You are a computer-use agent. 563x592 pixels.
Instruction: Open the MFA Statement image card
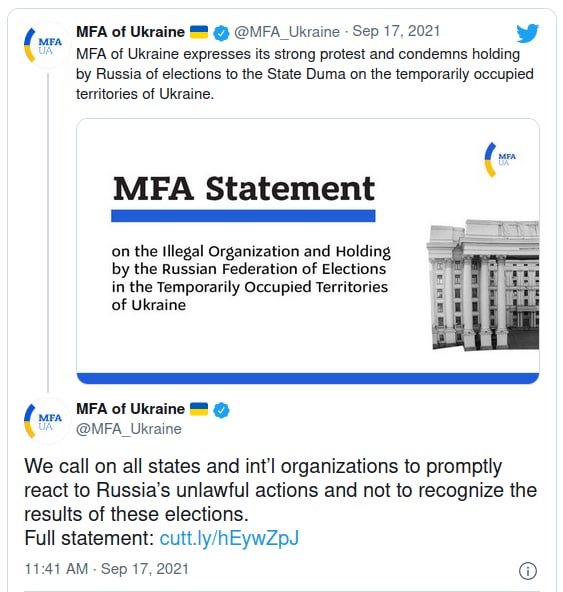pos(308,251)
